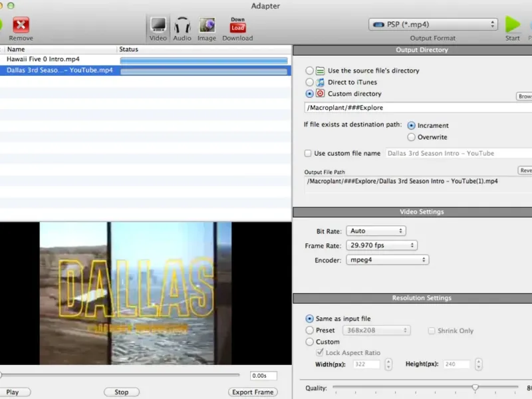The height and width of the screenshot is (399, 532).
Task: Choose the Overwrite radio option
Action: click(412, 137)
